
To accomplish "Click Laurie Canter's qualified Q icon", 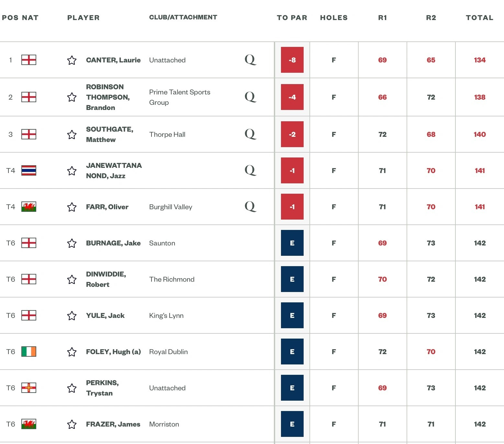I will tap(250, 60).
